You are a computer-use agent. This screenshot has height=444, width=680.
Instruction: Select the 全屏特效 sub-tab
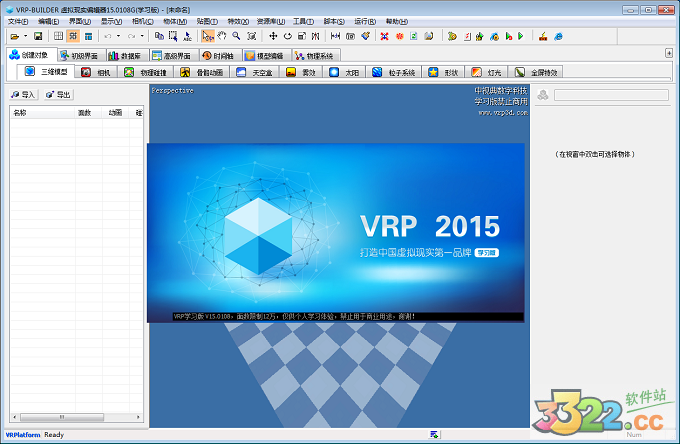click(536, 72)
